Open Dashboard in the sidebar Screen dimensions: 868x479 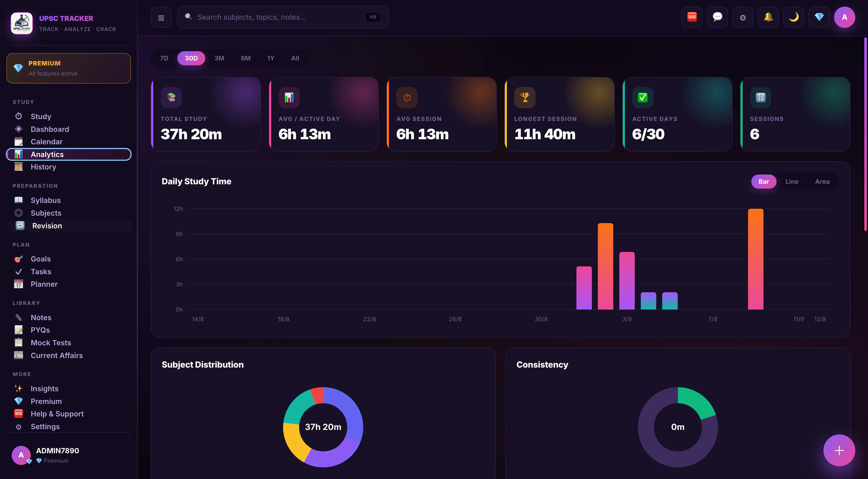(x=69, y=129)
